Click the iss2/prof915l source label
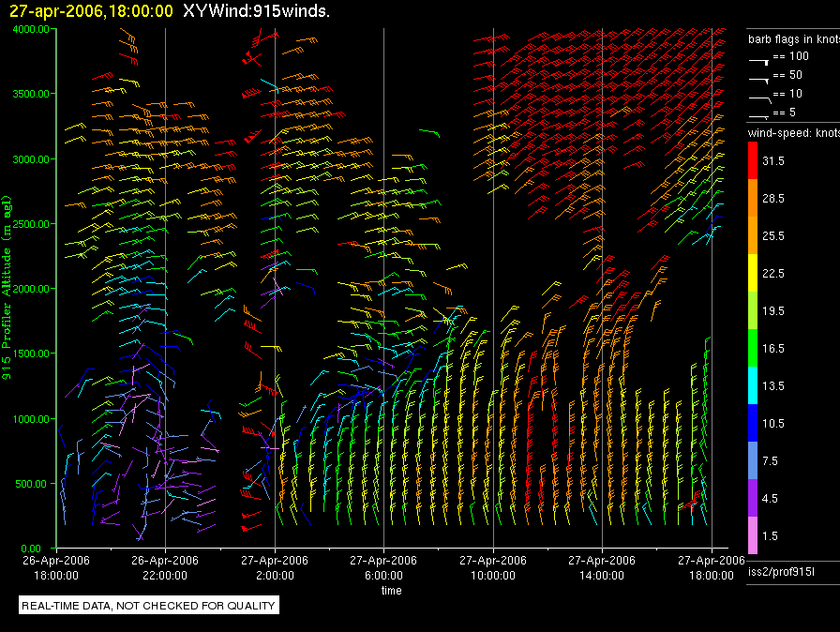840x632 pixels. (x=781, y=572)
